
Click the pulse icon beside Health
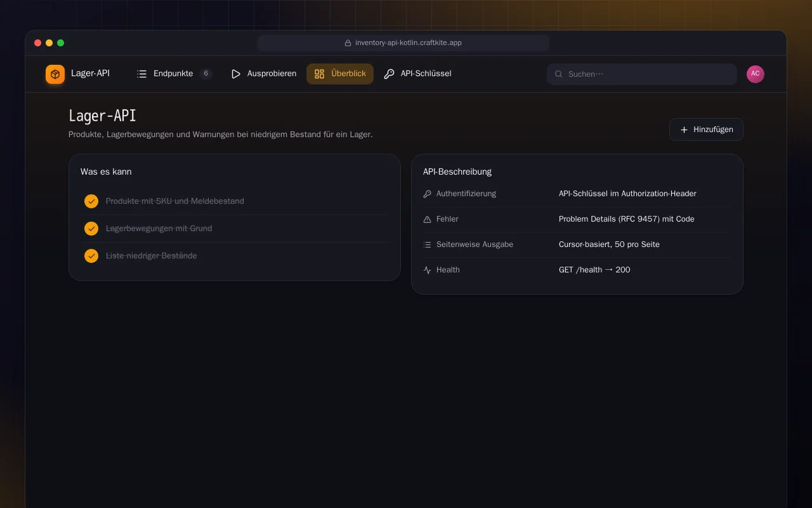[427, 270]
